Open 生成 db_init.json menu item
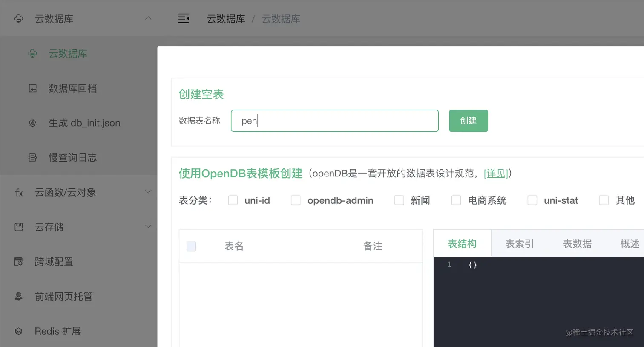Viewport: 644px width, 347px height. [78, 123]
